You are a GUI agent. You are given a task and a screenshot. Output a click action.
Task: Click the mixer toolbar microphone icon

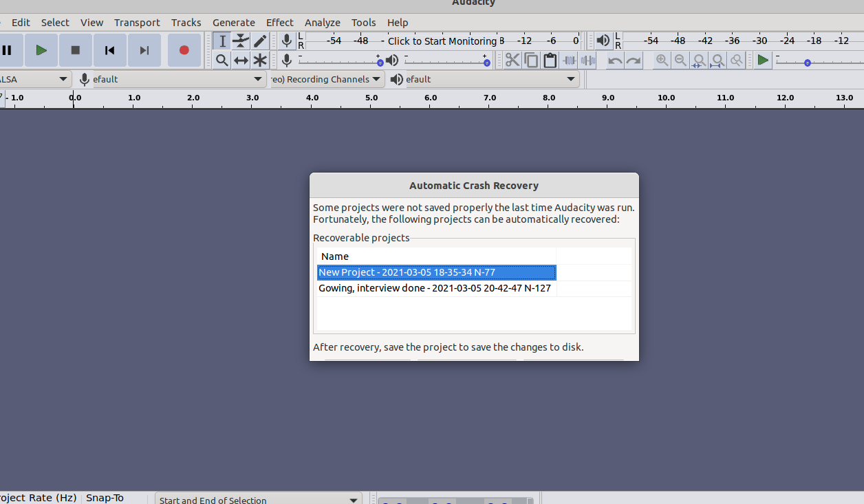pos(287,61)
